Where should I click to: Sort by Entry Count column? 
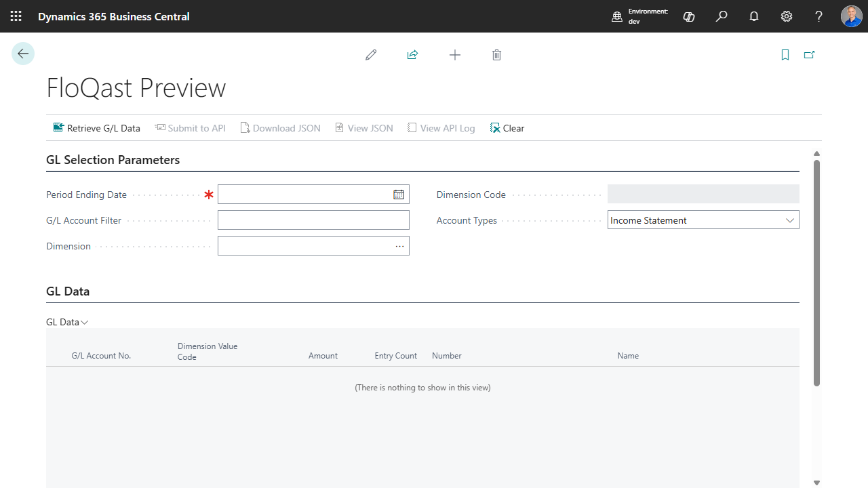[396, 356]
